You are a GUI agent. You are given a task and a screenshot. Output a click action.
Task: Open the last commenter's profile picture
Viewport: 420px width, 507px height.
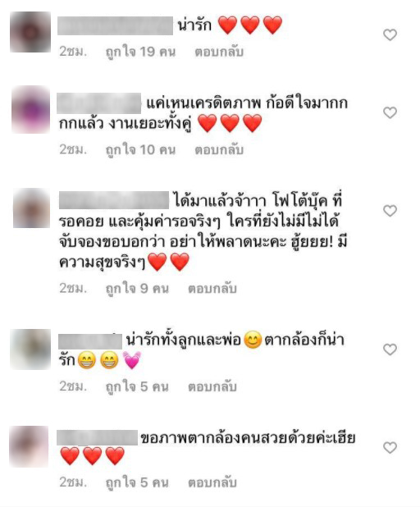(29, 446)
